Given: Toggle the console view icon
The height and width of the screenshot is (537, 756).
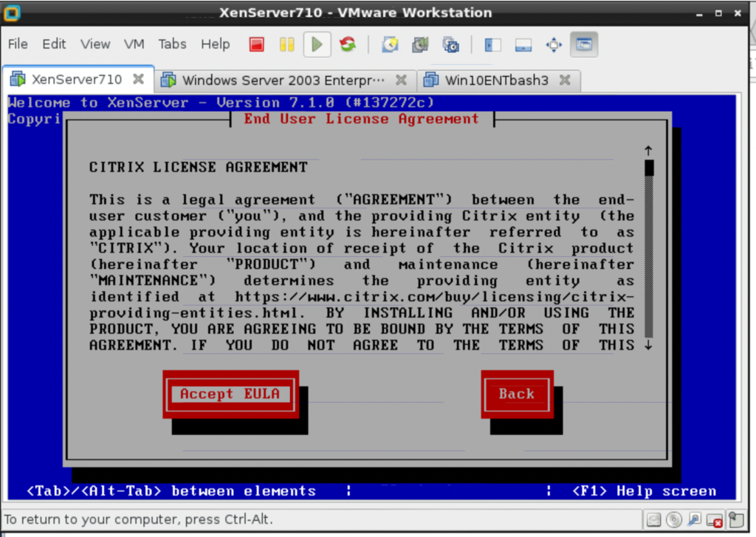Looking at the screenshot, I should click(584, 45).
